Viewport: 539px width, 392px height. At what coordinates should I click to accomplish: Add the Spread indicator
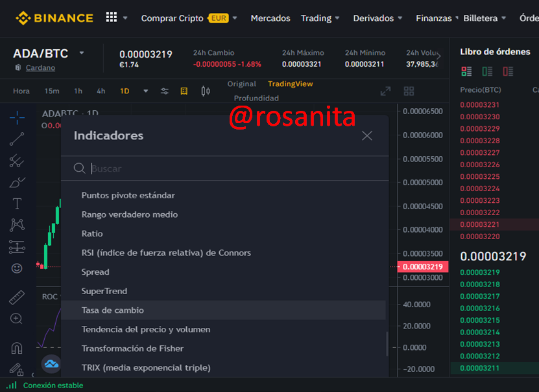click(x=223, y=272)
